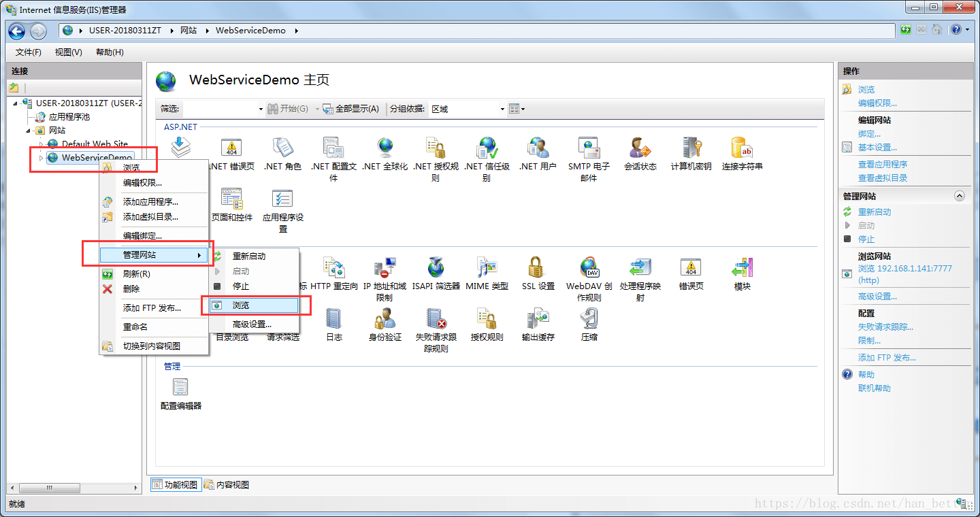Viewport: 980px width, 517px height.
Task: Collapse the 管理网站 section chevron
Action: (x=960, y=196)
